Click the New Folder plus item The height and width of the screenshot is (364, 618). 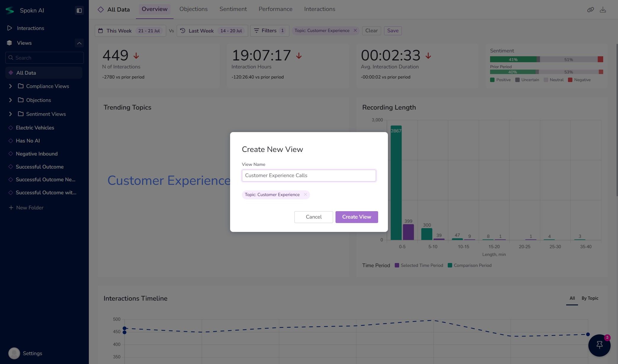point(26,208)
